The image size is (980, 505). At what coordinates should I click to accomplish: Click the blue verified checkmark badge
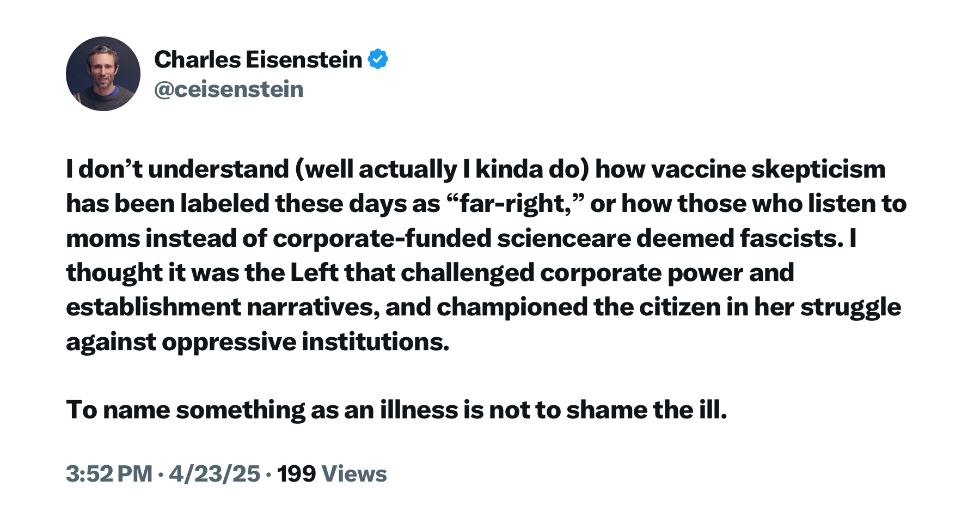(x=378, y=59)
